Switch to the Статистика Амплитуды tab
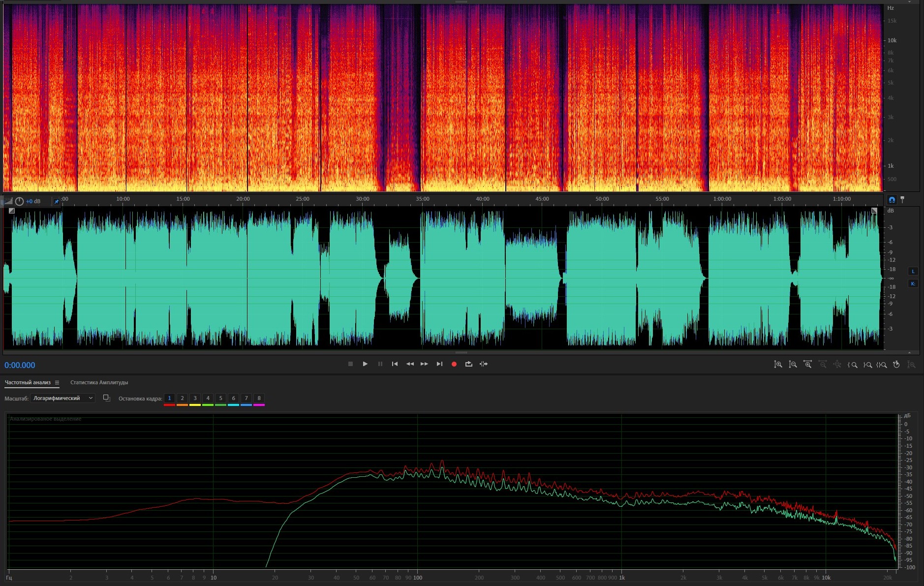 99,383
